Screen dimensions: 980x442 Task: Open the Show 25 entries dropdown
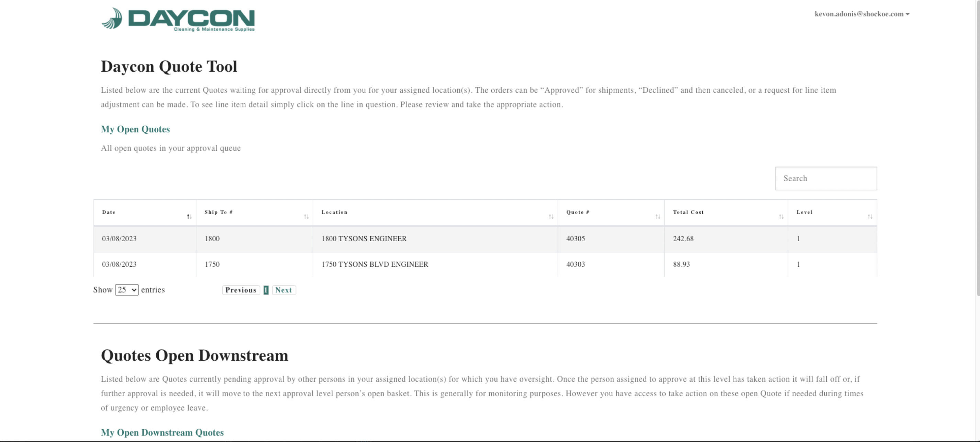tap(127, 290)
